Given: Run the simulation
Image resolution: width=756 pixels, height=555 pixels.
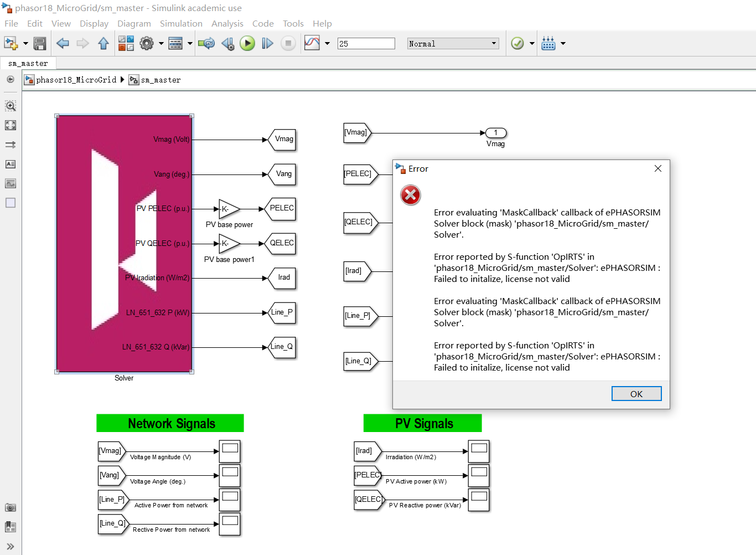Looking at the screenshot, I should [x=247, y=43].
